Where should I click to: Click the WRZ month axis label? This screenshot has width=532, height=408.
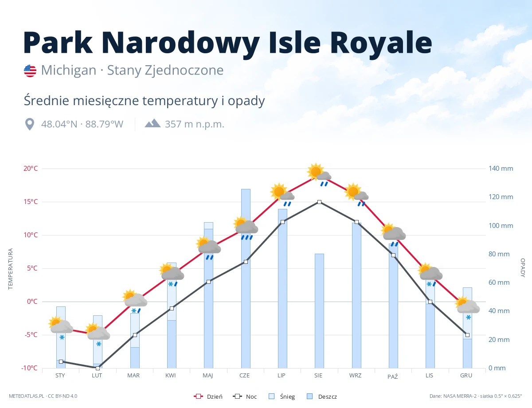[355, 375]
